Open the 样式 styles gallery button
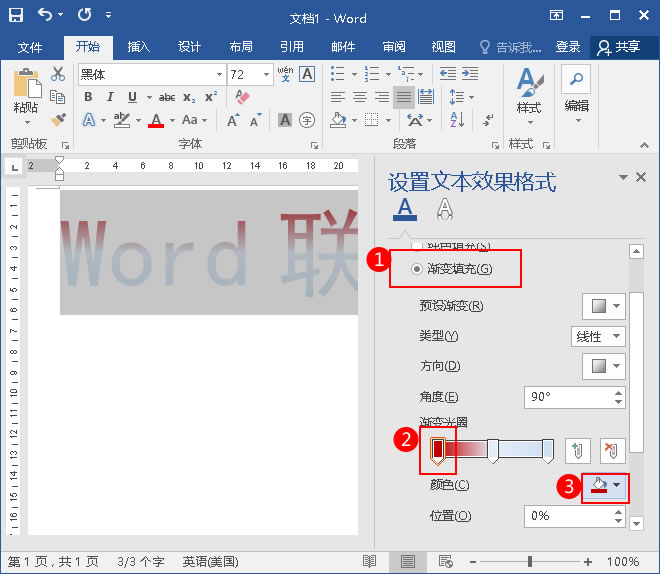The height and width of the screenshot is (574, 660). tap(529, 96)
